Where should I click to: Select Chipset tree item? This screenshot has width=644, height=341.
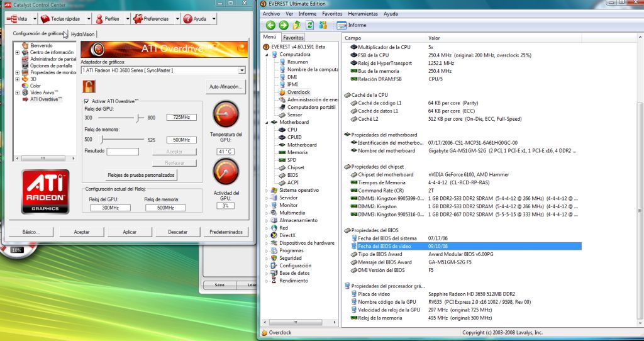[x=296, y=167]
